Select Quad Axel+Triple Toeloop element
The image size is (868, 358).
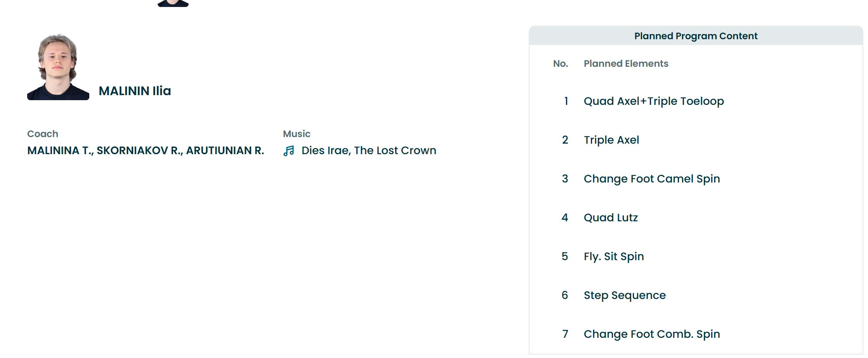(654, 101)
